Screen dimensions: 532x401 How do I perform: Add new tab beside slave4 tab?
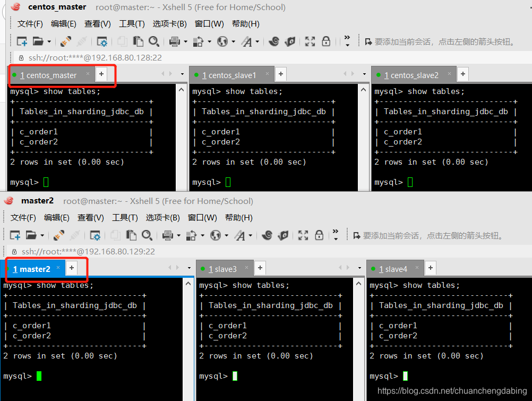coord(431,268)
